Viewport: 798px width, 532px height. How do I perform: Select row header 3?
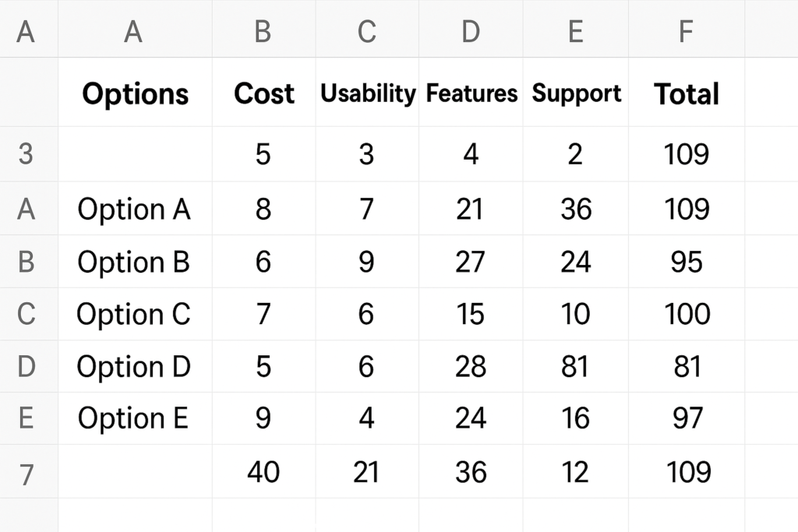tap(26, 153)
